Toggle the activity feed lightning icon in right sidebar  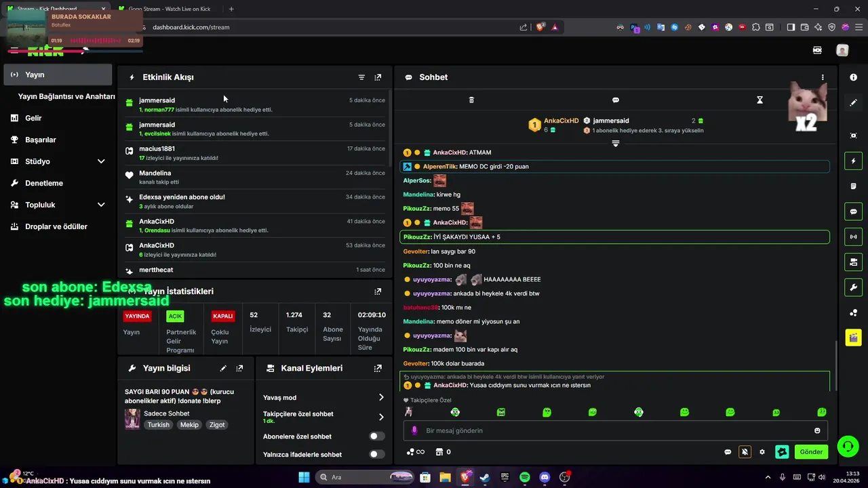(x=853, y=161)
